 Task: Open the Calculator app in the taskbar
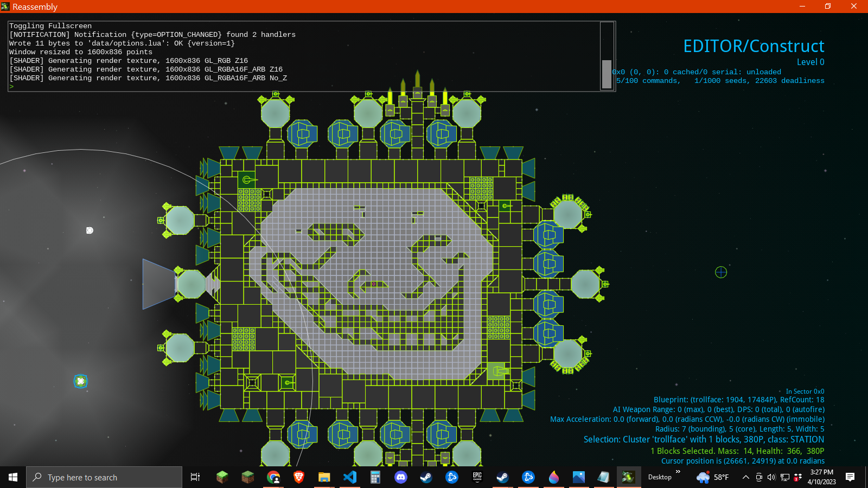click(375, 477)
